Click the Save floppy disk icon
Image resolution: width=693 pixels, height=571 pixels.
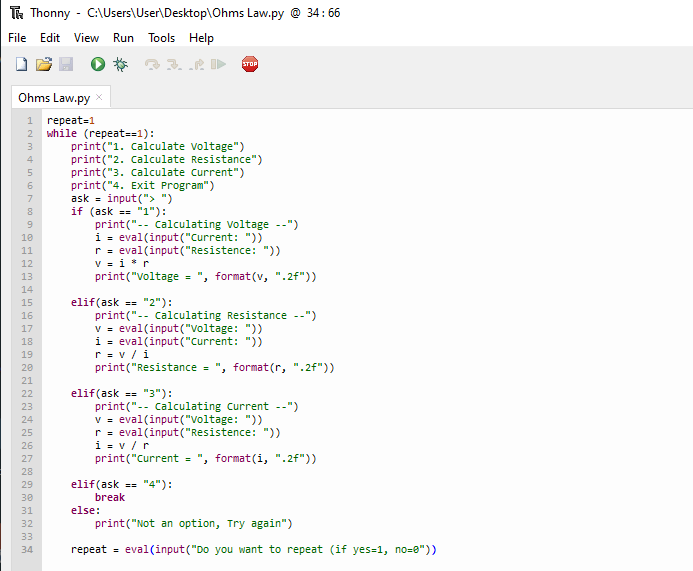pos(66,64)
